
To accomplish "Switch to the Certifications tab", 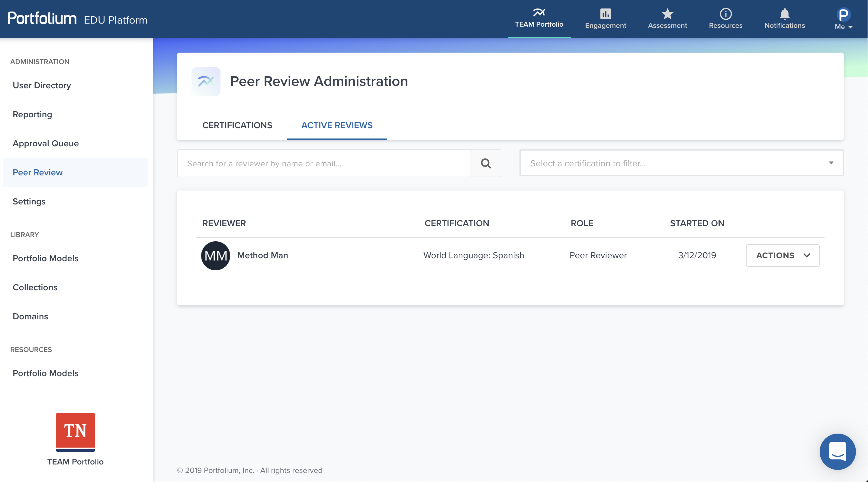I will (237, 125).
